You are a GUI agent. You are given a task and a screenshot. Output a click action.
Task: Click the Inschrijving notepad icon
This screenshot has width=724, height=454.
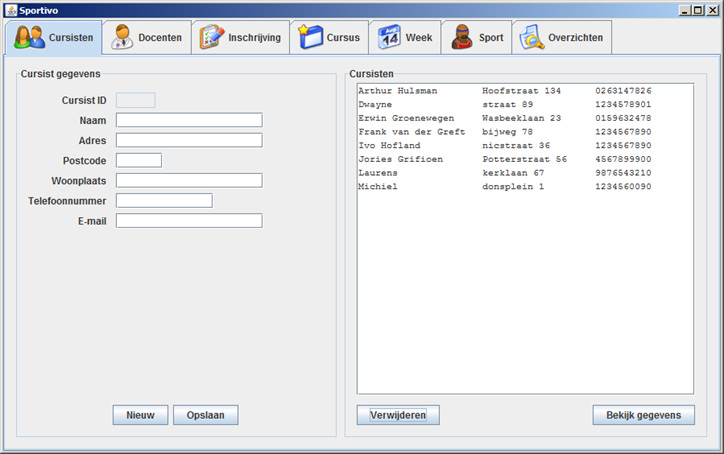211,38
